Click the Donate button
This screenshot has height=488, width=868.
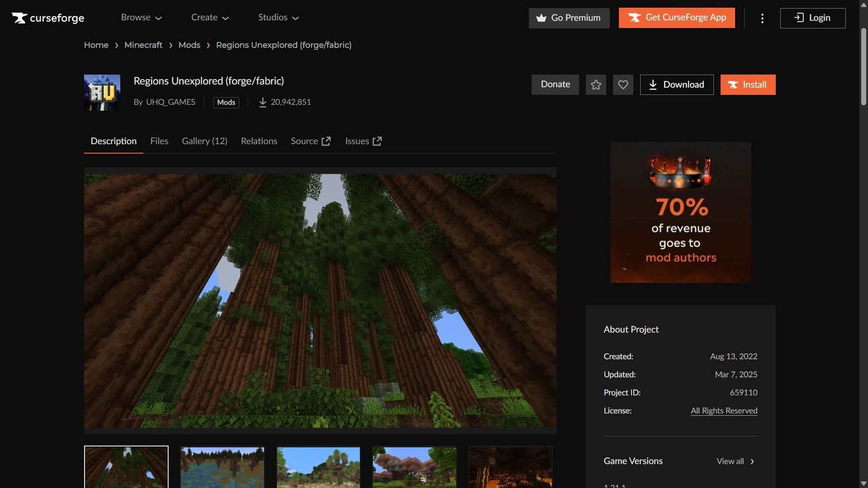[555, 85]
